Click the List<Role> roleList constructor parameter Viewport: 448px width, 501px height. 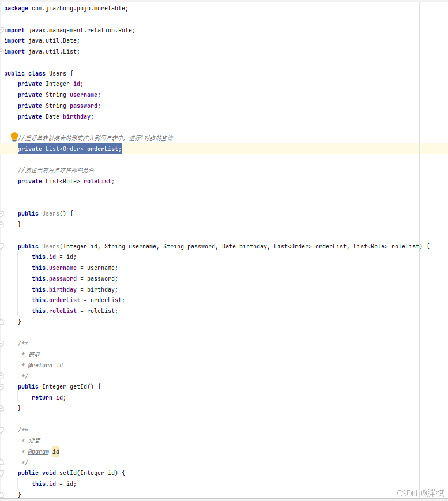386,246
